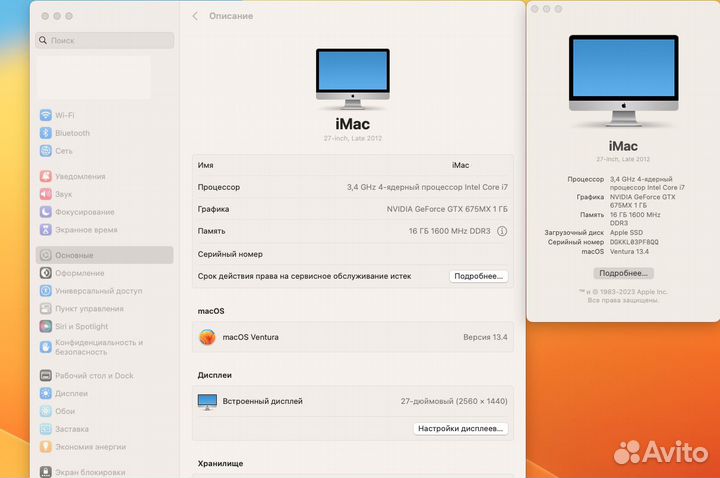
Task: Focus the Поиск search field
Action: (105, 40)
